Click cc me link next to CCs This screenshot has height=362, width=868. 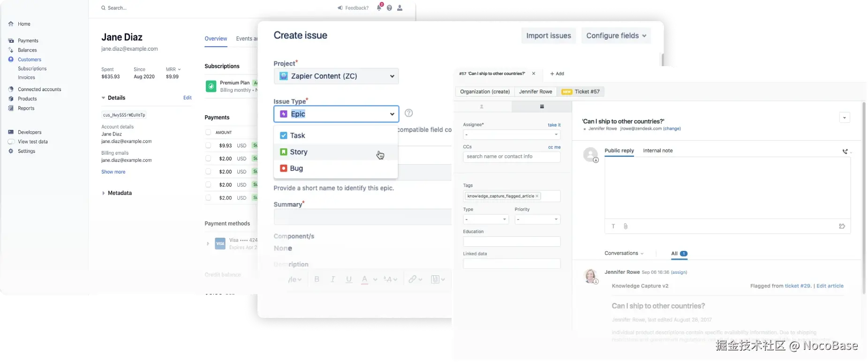pyautogui.click(x=554, y=147)
